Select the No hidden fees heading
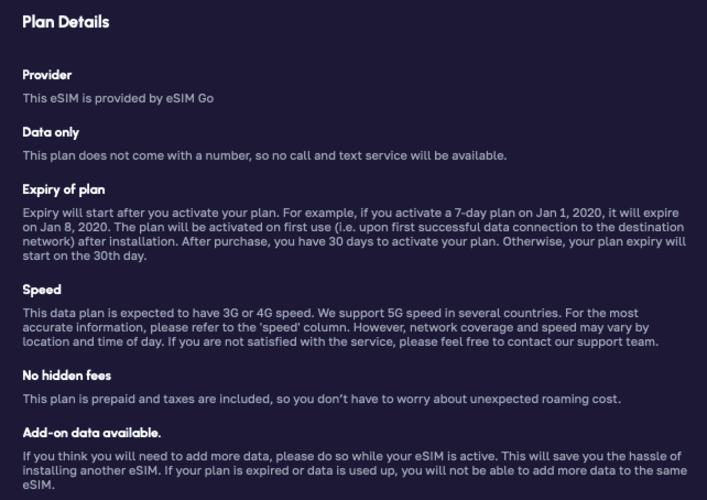The image size is (707, 500). [67, 376]
